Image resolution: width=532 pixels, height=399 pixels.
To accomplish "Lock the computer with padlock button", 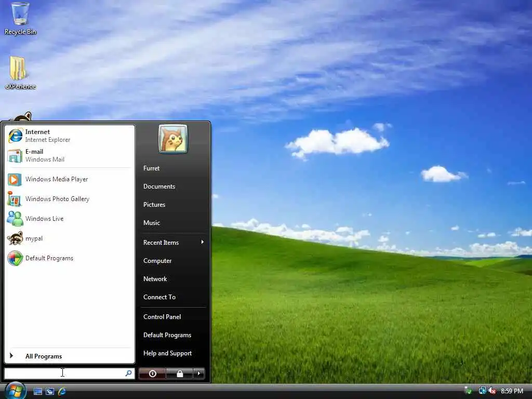I will coord(179,374).
